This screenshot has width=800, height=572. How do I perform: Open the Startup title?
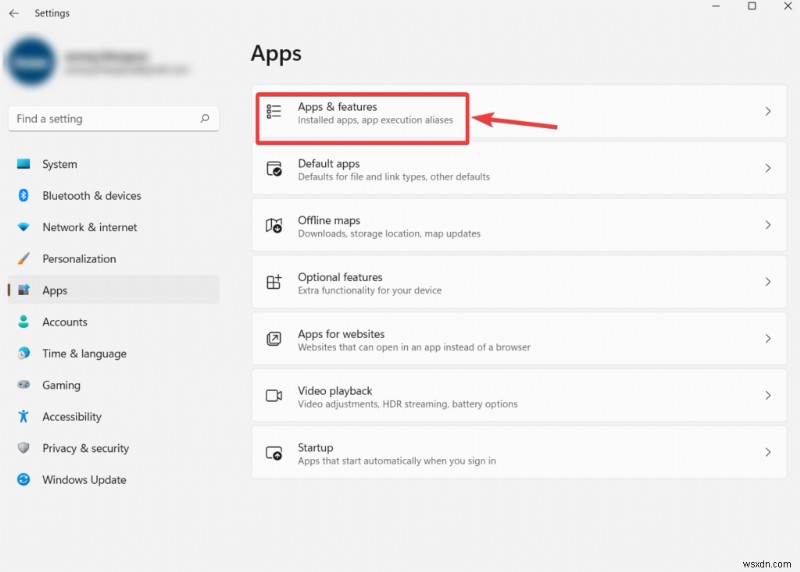[x=315, y=447]
